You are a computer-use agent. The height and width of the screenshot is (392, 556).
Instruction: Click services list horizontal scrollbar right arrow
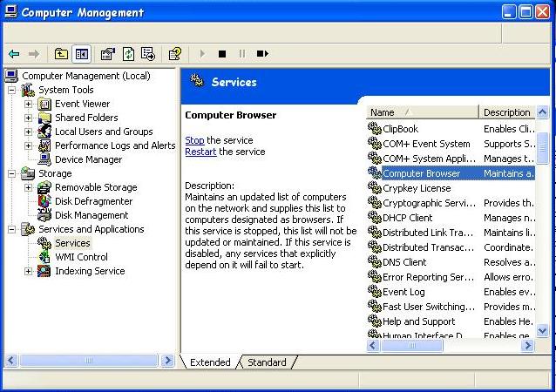pyautogui.click(x=527, y=345)
